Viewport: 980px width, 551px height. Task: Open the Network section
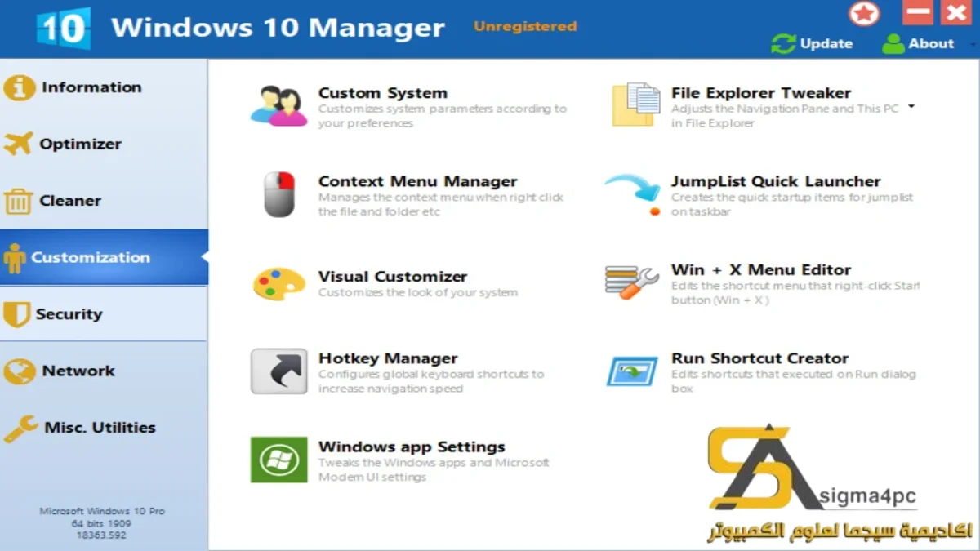pyautogui.click(x=104, y=371)
